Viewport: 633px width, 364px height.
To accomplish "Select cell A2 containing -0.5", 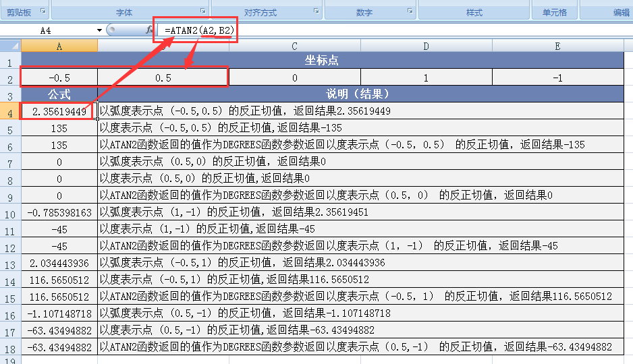I will (x=59, y=78).
